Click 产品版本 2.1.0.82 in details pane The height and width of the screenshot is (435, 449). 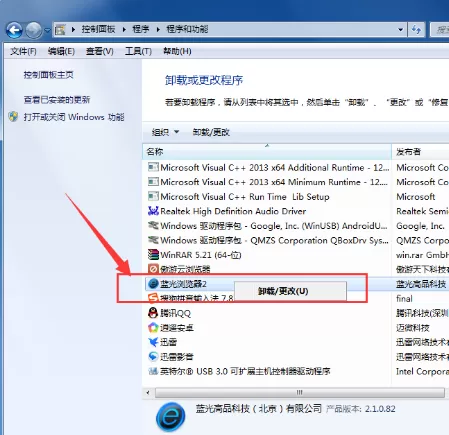361,409
